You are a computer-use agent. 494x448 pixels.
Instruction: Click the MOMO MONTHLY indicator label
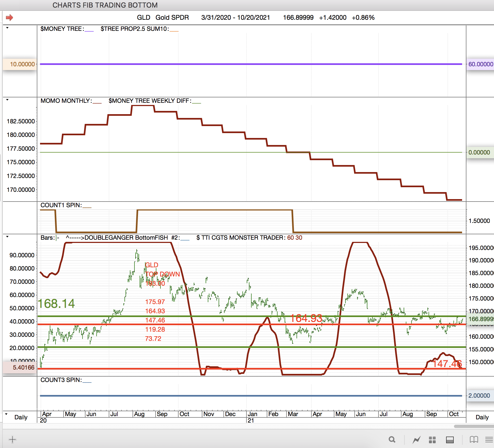pyautogui.click(x=66, y=101)
